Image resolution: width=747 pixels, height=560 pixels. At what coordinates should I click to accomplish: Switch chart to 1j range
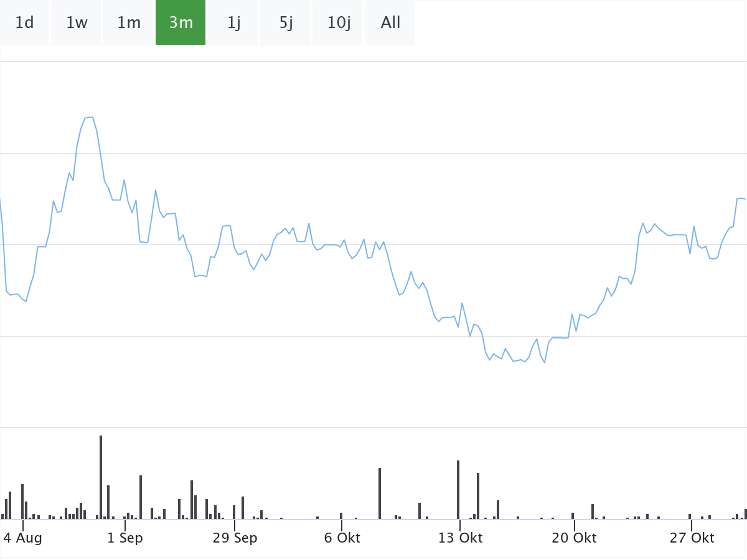pyautogui.click(x=233, y=22)
